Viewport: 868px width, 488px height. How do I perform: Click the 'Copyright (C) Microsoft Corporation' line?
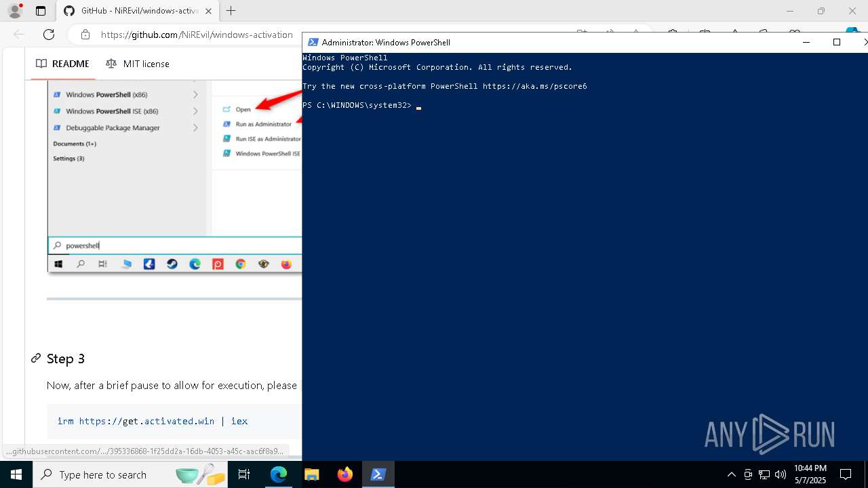(437, 67)
